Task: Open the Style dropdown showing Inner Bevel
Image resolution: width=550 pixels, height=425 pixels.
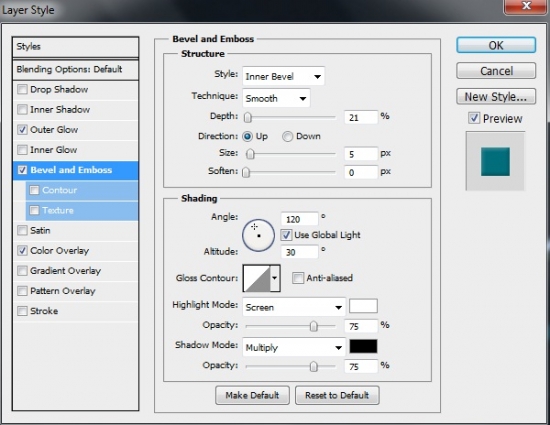Action: point(283,76)
